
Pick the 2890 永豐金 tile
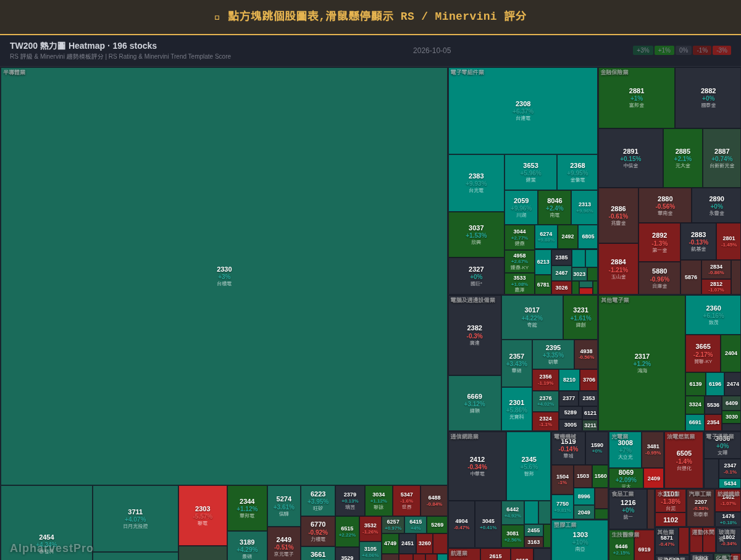tap(716, 206)
